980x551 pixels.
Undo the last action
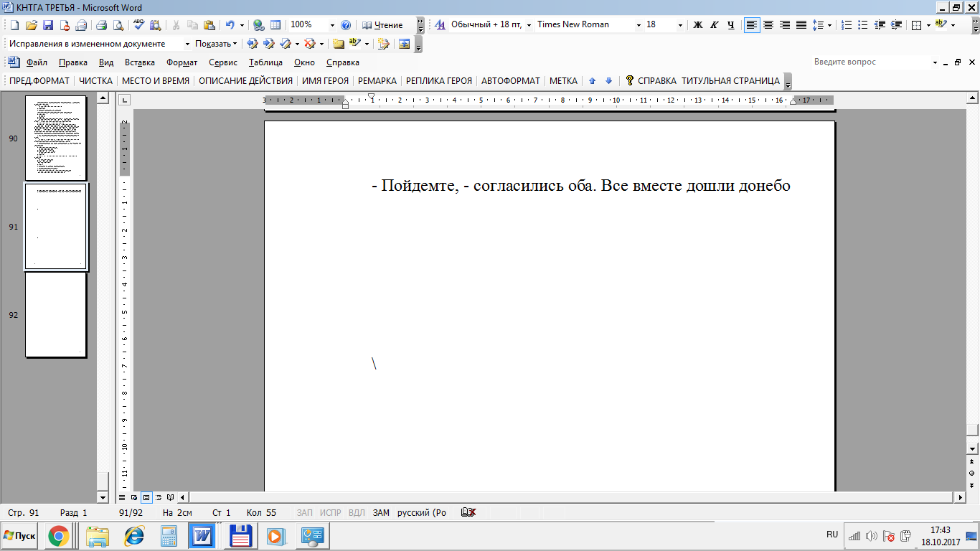(230, 24)
